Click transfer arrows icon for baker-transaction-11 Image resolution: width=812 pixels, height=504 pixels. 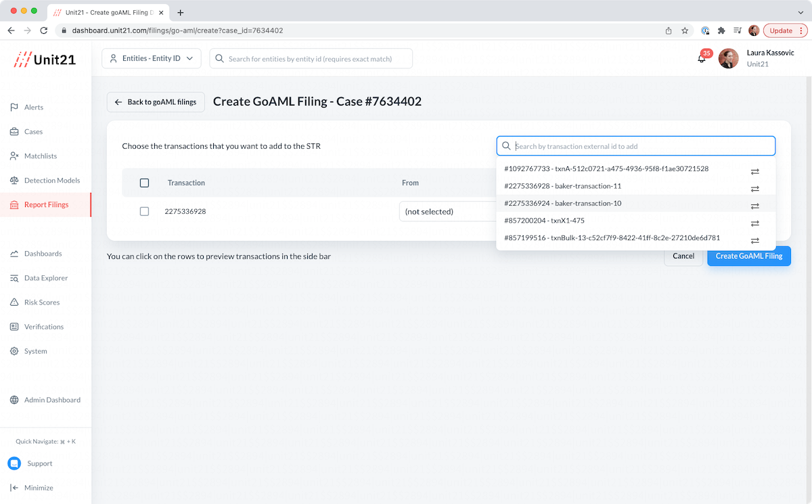pyautogui.click(x=755, y=189)
